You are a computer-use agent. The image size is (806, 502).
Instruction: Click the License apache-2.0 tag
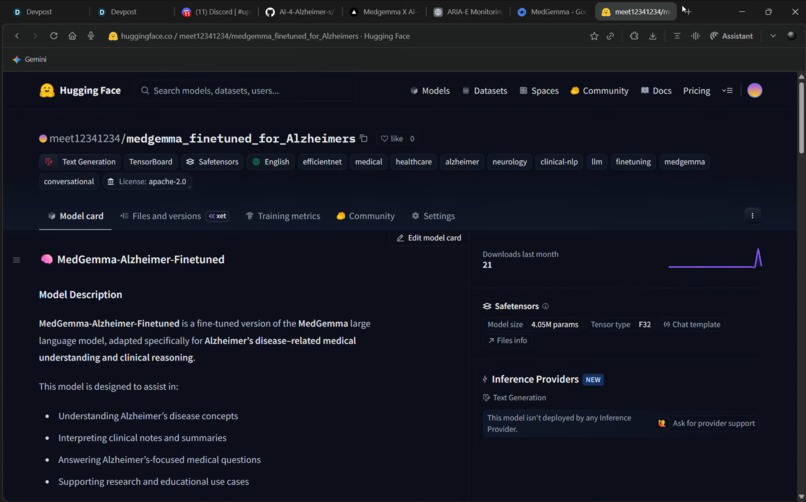point(146,181)
